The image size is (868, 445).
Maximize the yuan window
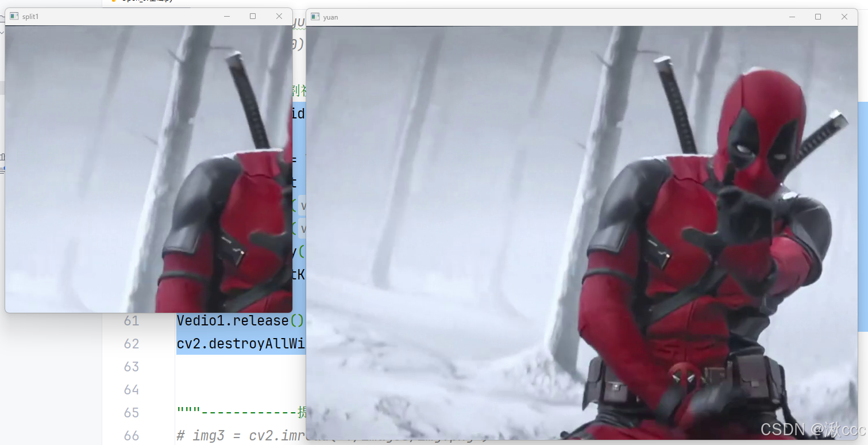point(818,17)
